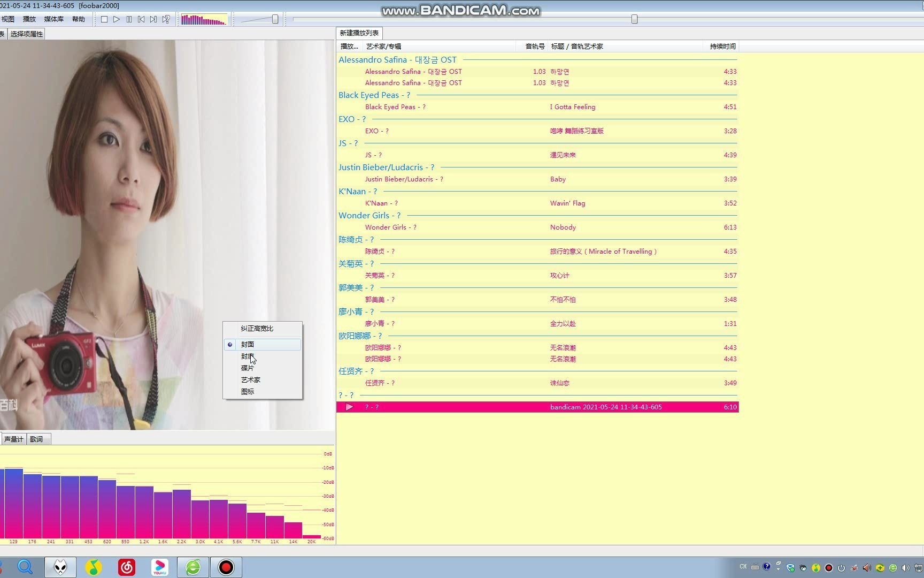Image resolution: width=924 pixels, height=578 pixels.
Task: Select the 攻心计 track
Action: coord(537,276)
